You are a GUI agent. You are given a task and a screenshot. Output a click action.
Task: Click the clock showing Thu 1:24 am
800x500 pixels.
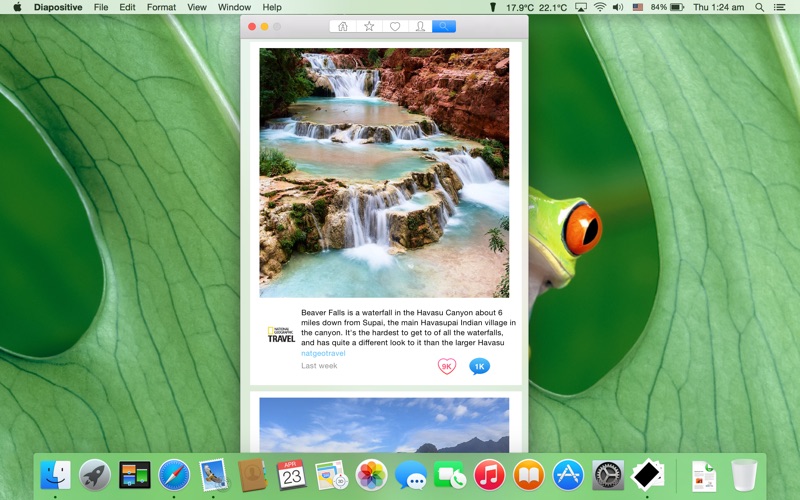click(x=718, y=7)
